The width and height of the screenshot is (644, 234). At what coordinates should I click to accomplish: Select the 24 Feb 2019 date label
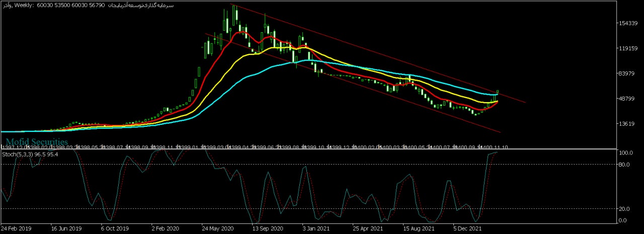[x=16, y=228]
